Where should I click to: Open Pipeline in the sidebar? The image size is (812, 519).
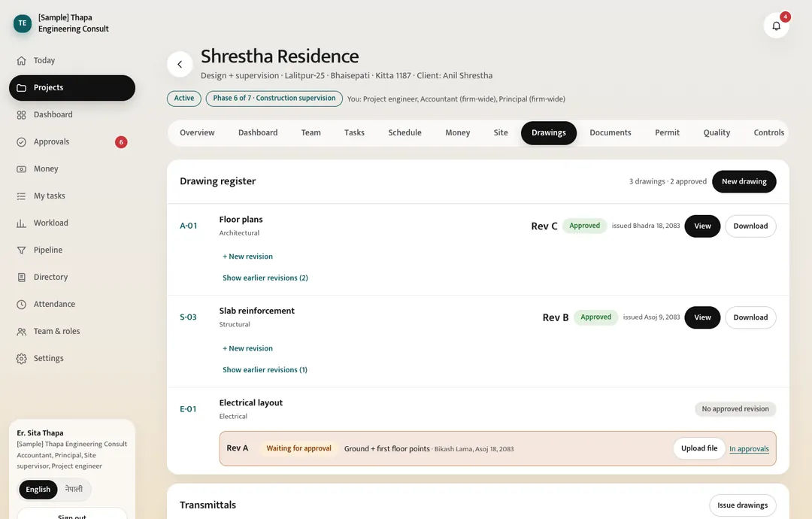point(72,250)
